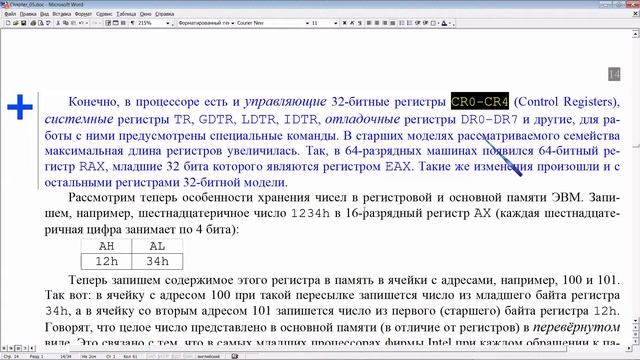
Task: Click the language indicator in status bar
Action: (x=209, y=356)
